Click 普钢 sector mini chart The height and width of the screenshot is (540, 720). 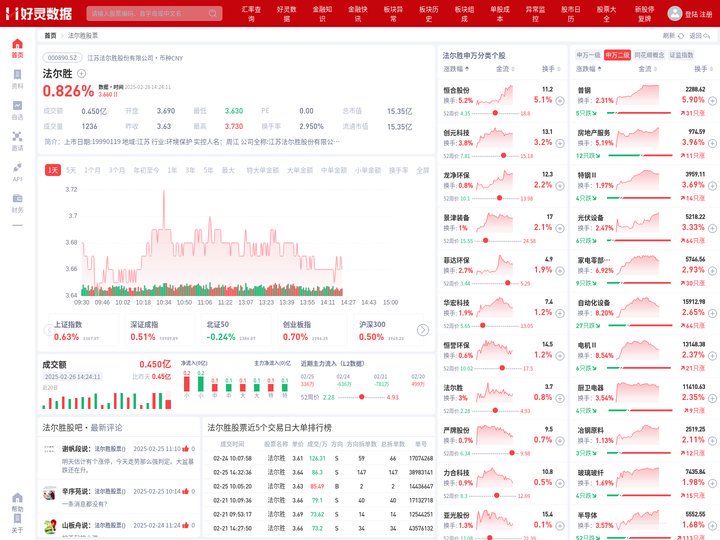click(x=637, y=95)
